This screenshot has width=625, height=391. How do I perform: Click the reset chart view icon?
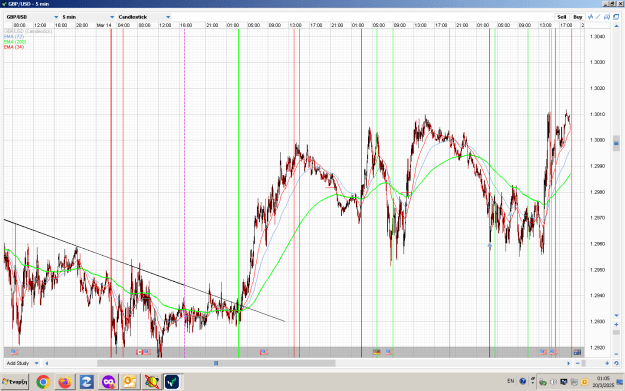[x=616, y=363]
